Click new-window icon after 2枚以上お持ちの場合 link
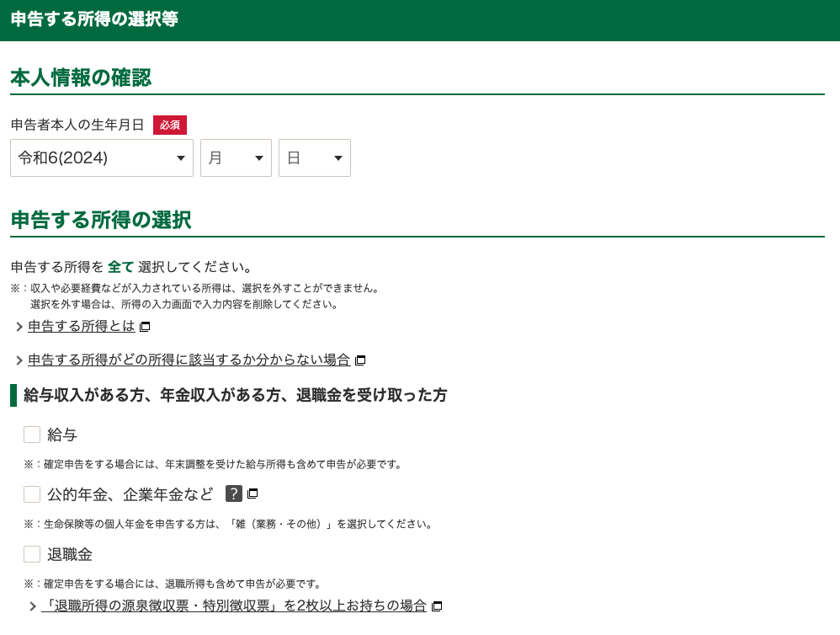The height and width of the screenshot is (635, 840). point(437,606)
